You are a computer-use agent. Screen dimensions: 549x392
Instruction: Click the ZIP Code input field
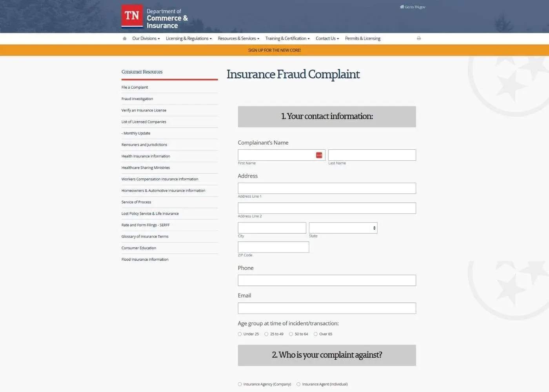273,247
